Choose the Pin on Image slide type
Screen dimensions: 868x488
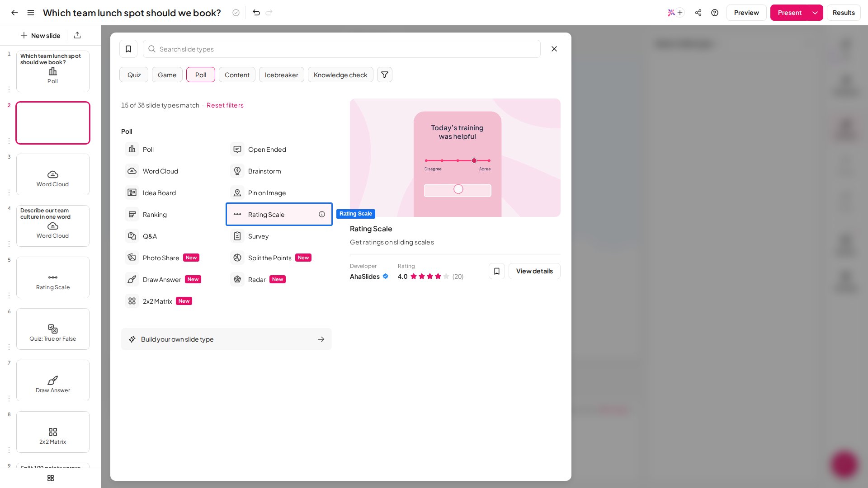(279, 192)
